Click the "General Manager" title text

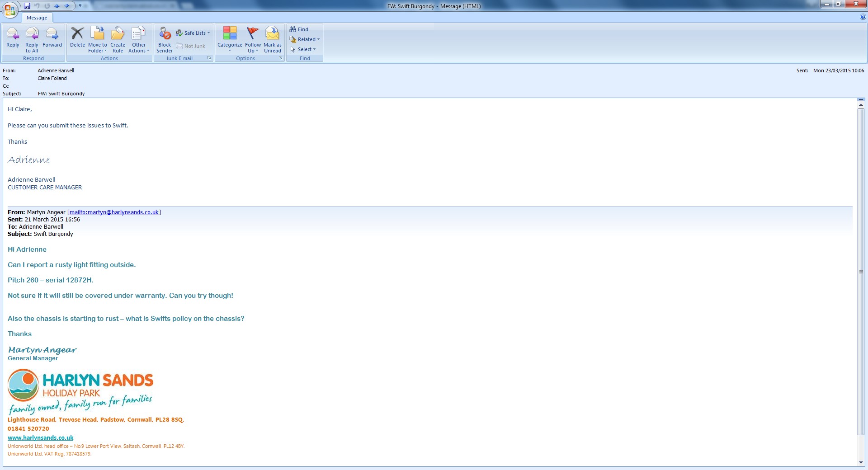[33, 358]
